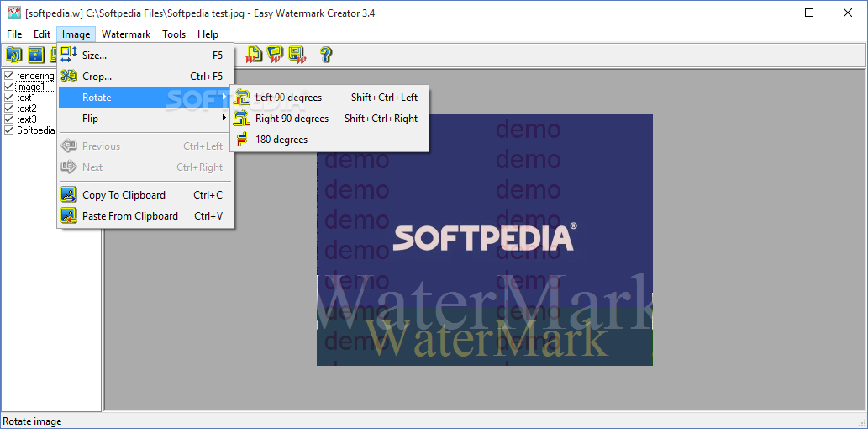868x429 pixels.
Task: Select Left 90 degrees rotation
Action: tap(329, 97)
